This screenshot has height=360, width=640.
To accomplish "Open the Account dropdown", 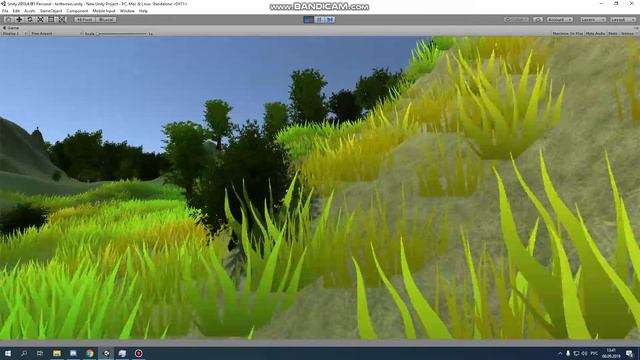I will [560, 20].
